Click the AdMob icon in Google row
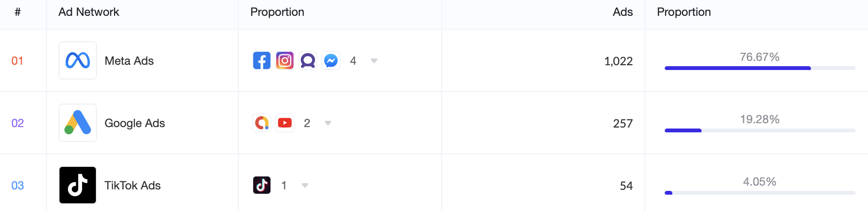Viewport: 868px width, 211px height. point(262,123)
